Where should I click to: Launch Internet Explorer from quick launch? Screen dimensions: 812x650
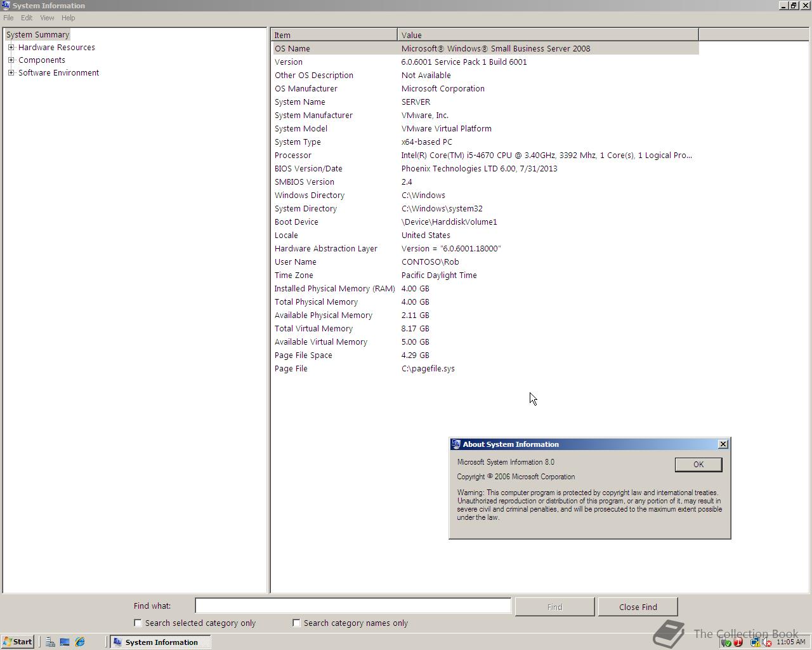pos(80,642)
